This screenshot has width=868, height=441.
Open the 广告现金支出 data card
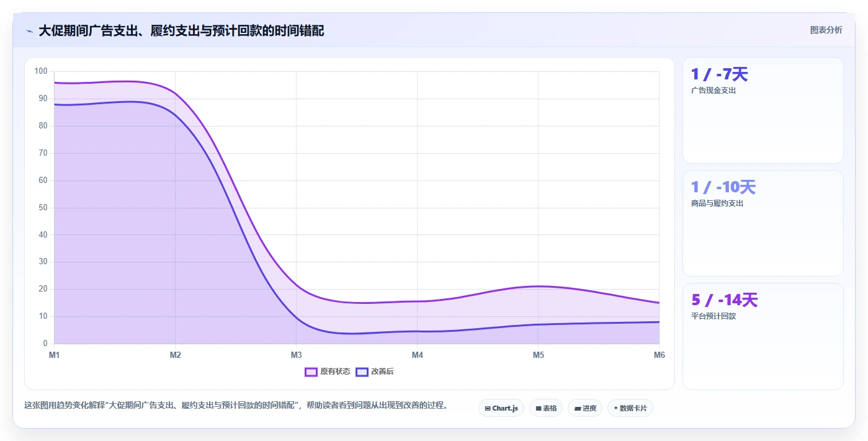[x=763, y=110]
